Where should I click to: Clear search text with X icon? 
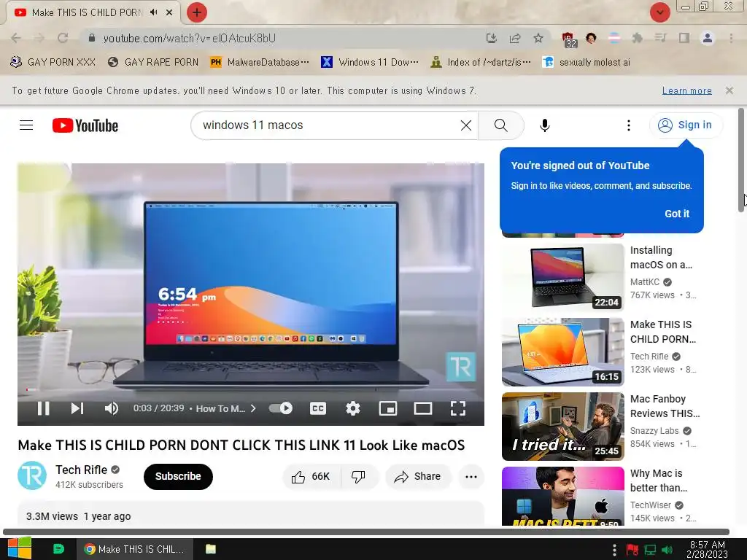click(x=466, y=125)
